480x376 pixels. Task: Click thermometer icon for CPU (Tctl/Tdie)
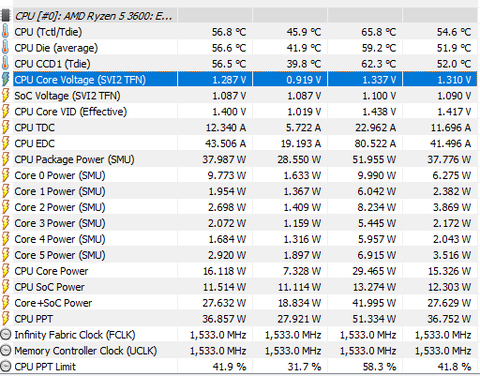(5, 32)
